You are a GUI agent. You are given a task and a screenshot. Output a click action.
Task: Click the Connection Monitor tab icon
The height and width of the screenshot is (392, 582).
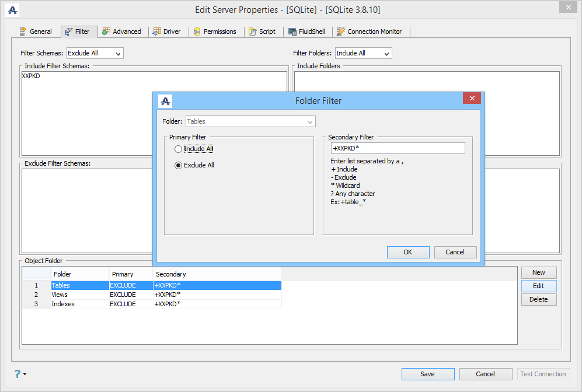341,32
